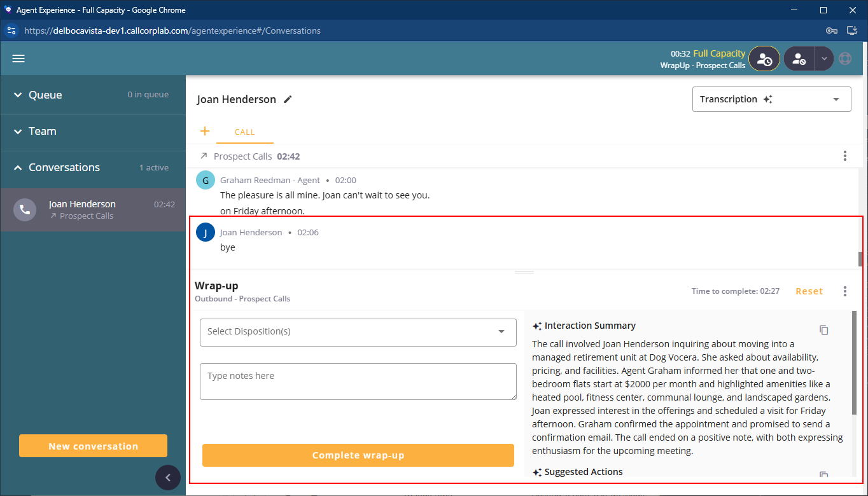Click the Complete wrap-up button
868x496 pixels.
(358, 455)
